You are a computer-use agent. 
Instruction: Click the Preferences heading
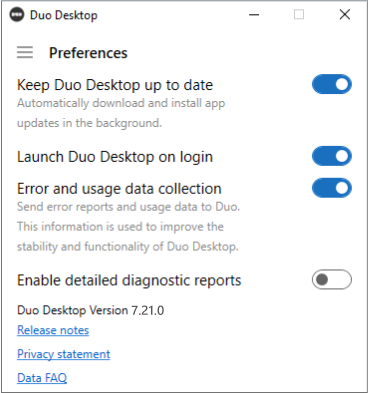click(88, 53)
